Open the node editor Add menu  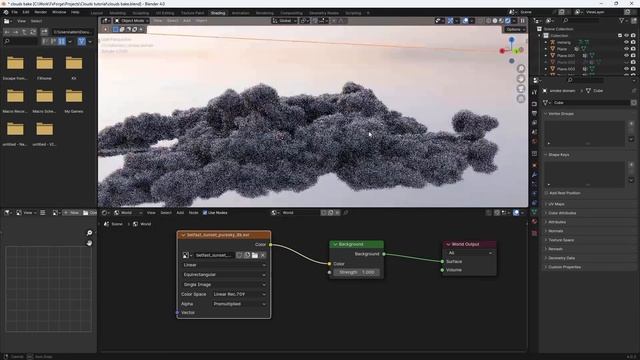point(180,213)
